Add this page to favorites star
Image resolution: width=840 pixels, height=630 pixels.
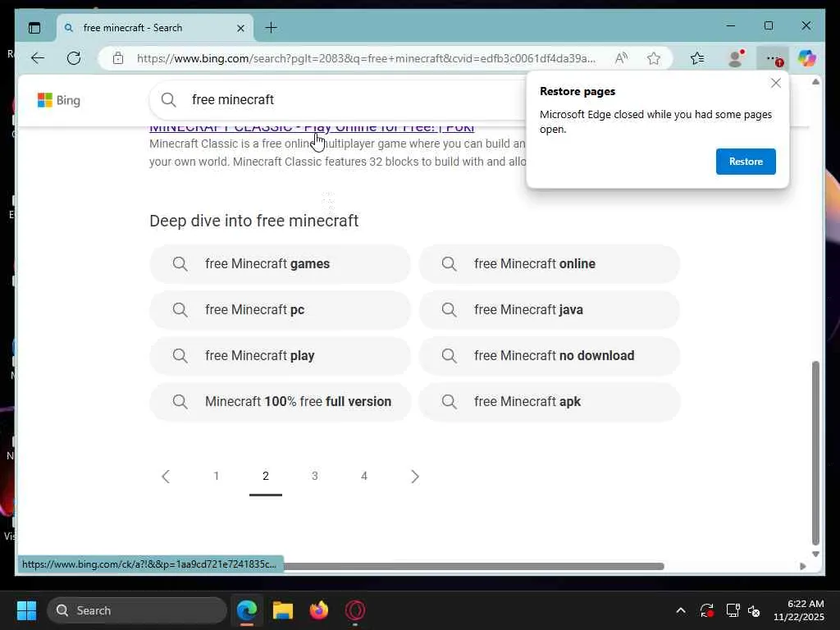[654, 58]
